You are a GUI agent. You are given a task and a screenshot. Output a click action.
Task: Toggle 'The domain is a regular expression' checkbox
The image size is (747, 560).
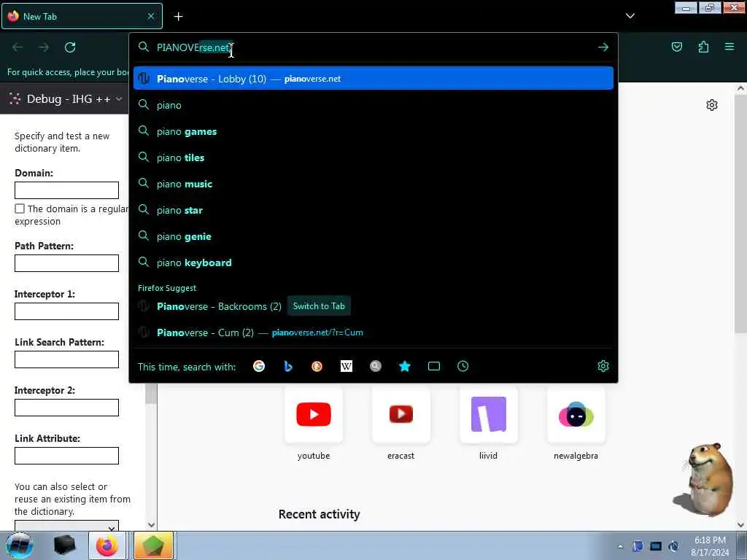point(20,209)
